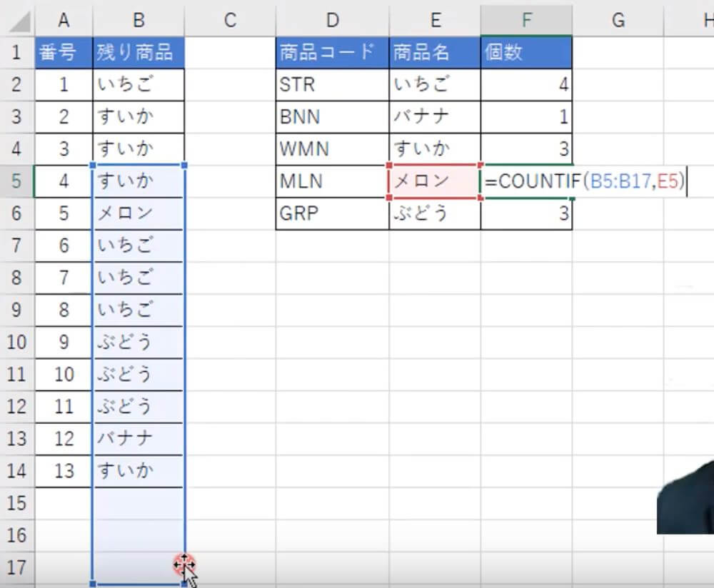Select row 1 header
Image resolution: width=714 pixels, height=588 pixels.
pyautogui.click(x=17, y=52)
